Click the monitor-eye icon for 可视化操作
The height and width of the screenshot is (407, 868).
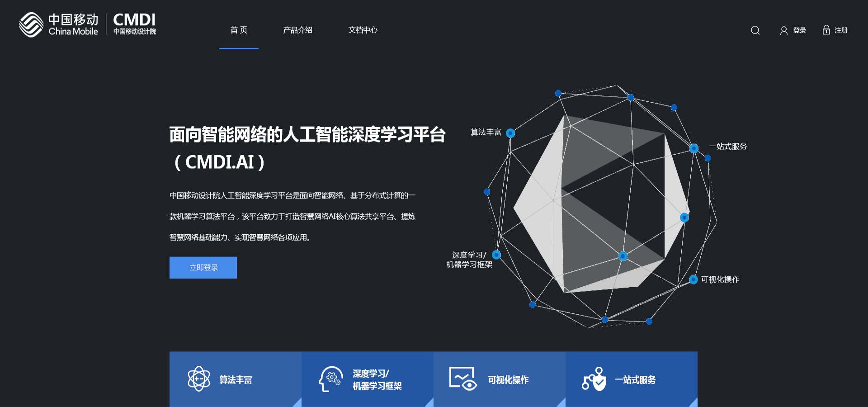point(463,379)
